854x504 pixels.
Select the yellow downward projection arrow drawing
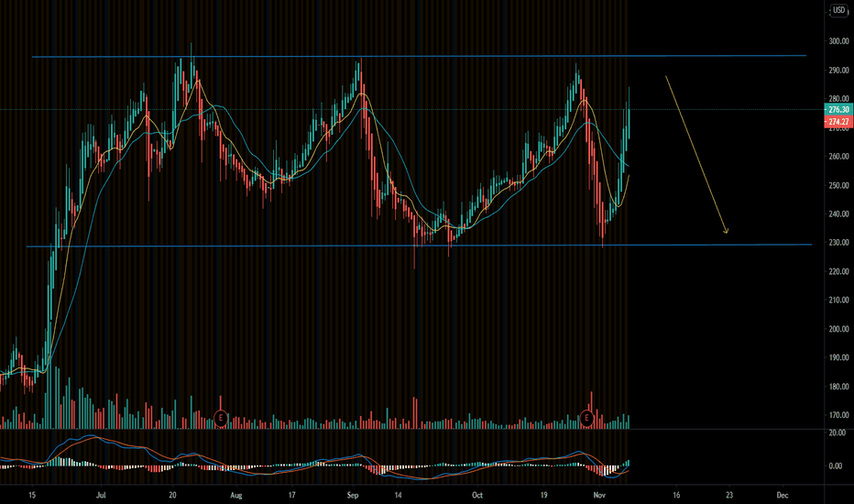(696, 155)
